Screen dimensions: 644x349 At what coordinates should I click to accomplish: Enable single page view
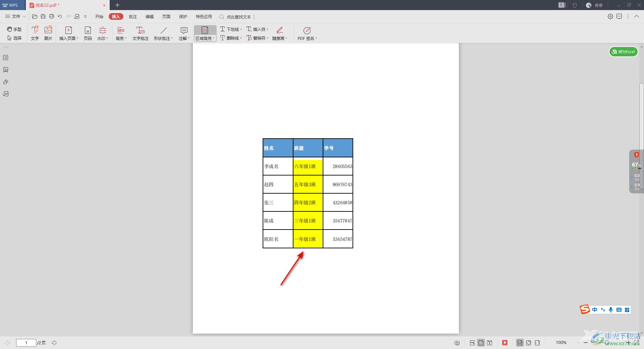[x=481, y=343]
